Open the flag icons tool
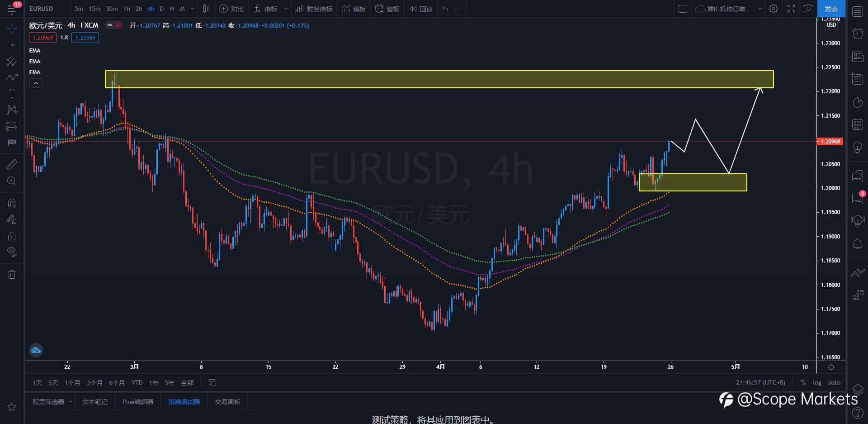The image size is (868, 424). [x=12, y=142]
